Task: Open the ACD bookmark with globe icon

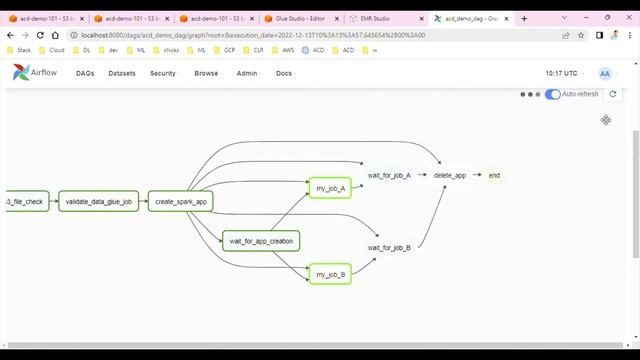Action: click(313, 50)
